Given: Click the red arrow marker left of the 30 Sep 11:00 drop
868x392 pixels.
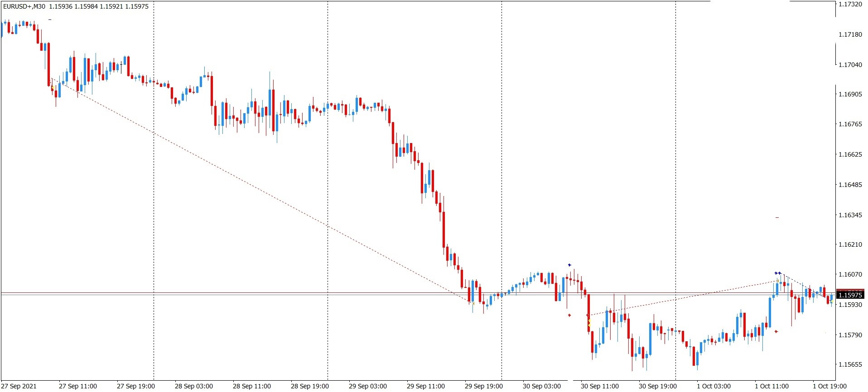Looking at the screenshot, I should [x=569, y=315].
